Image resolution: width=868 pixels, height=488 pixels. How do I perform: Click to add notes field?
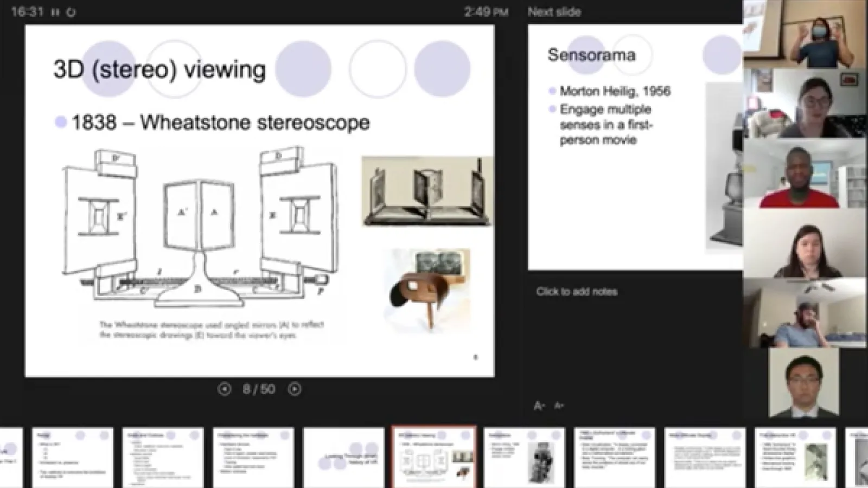577,292
